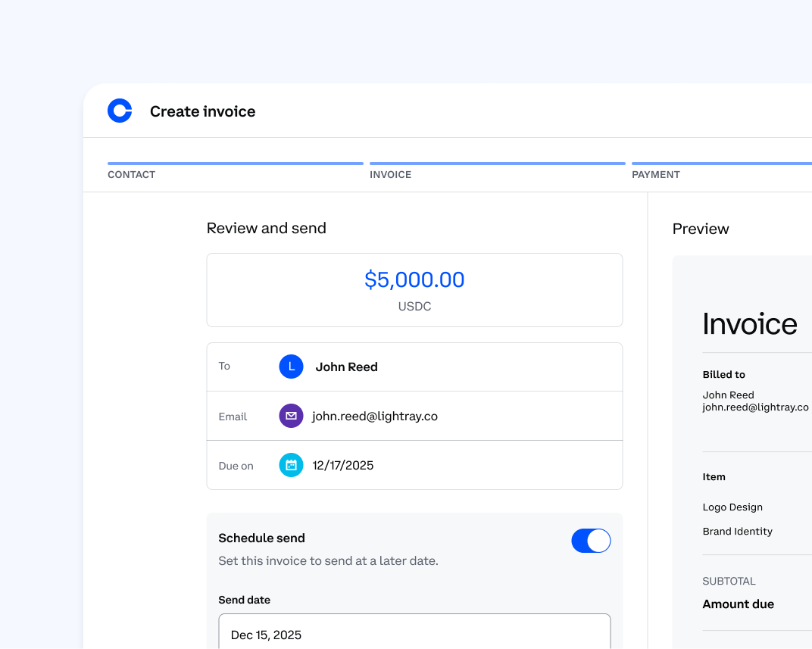Click the Coinbase logo icon
Viewport: 812px width, 649px height.
point(120,110)
